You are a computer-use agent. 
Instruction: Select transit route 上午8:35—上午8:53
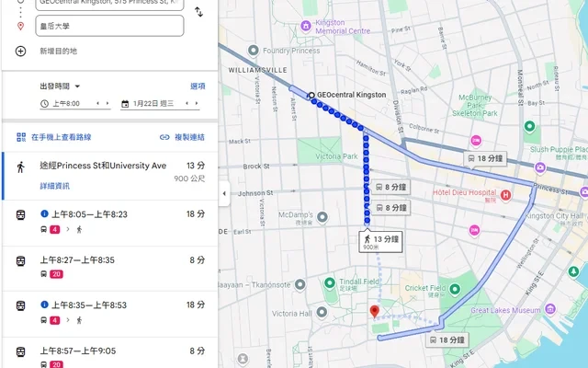[110, 314]
